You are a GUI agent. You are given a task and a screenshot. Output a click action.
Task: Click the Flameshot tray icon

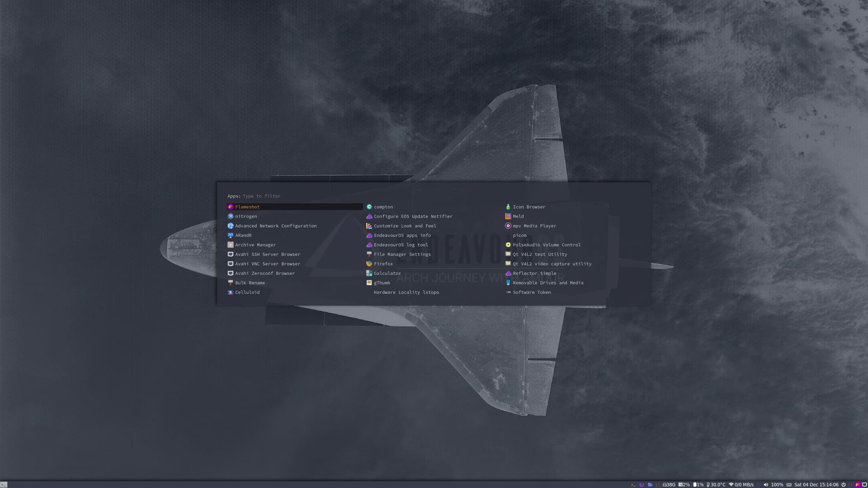click(857, 484)
